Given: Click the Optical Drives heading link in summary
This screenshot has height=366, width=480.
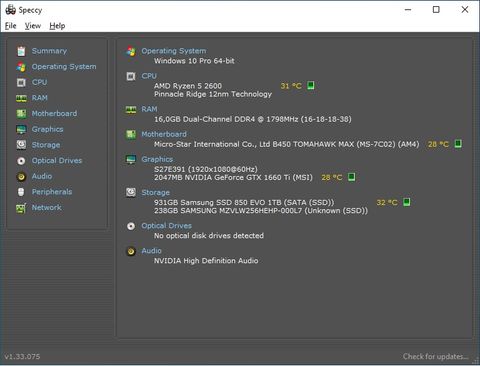Looking at the screenshot, I should 167,226.
